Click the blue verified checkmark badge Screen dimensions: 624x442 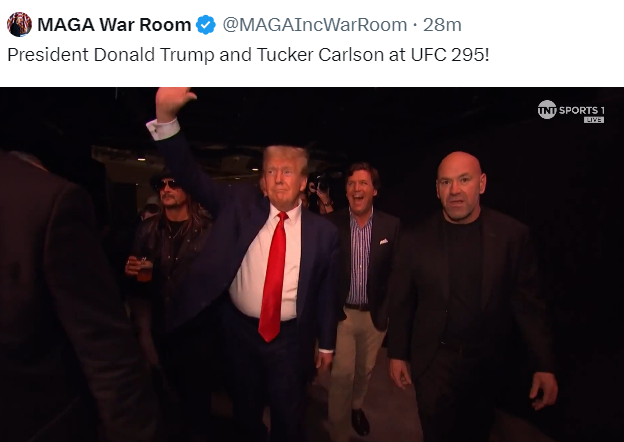point(206,25)
